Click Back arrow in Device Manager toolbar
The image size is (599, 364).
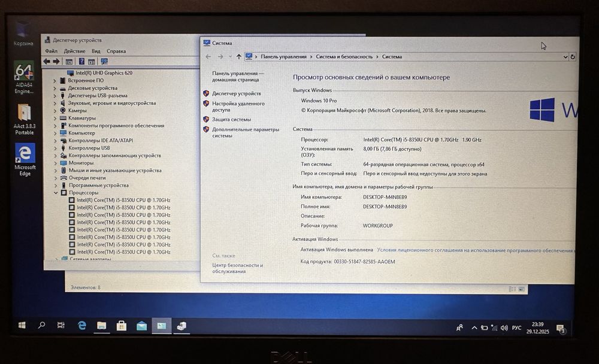pyautogui.click(x=47, y=61)
